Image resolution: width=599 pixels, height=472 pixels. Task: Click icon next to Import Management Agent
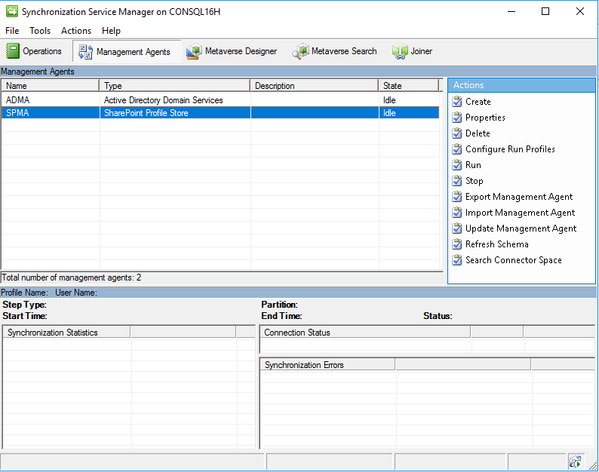click(x=457, y=212)
